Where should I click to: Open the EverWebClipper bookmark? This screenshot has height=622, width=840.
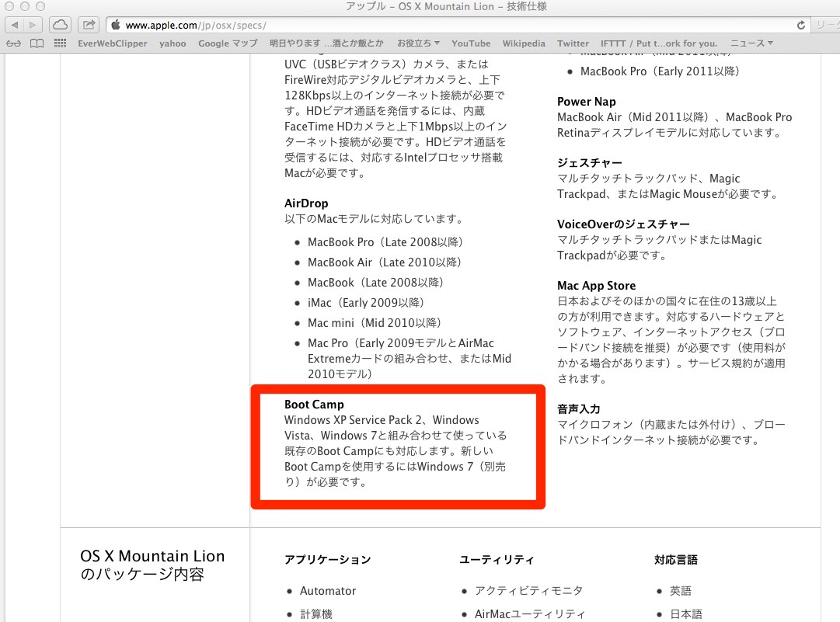pyautogui.click(x=113, y=43)
